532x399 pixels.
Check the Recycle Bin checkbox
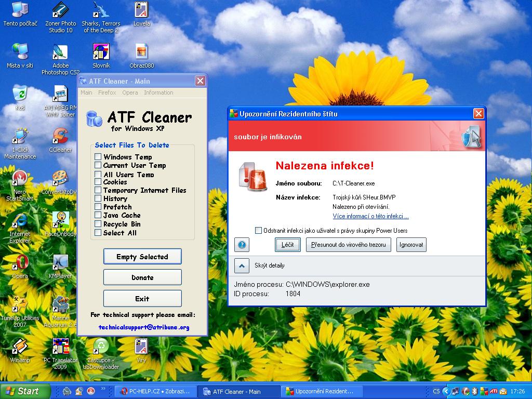click(x=98, y=223)
